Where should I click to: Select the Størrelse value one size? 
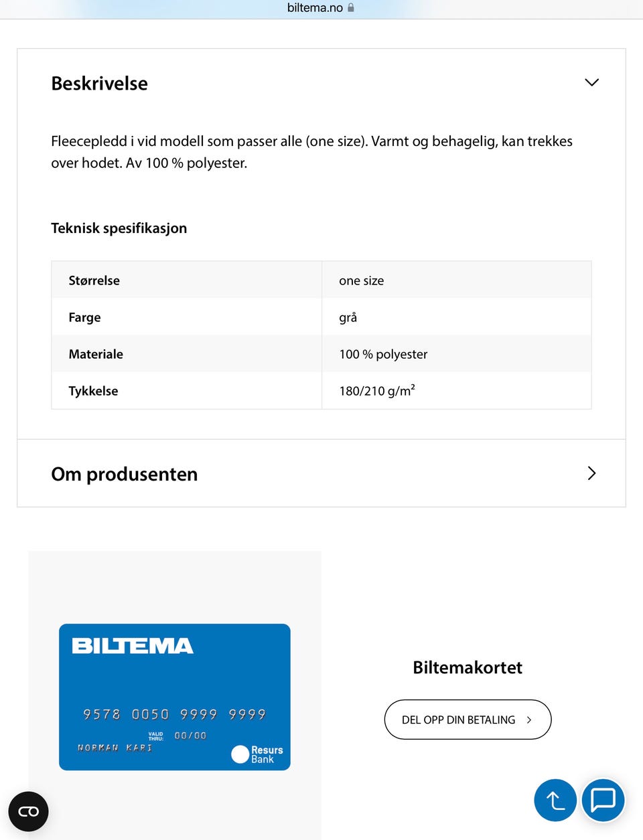(362, 280)
